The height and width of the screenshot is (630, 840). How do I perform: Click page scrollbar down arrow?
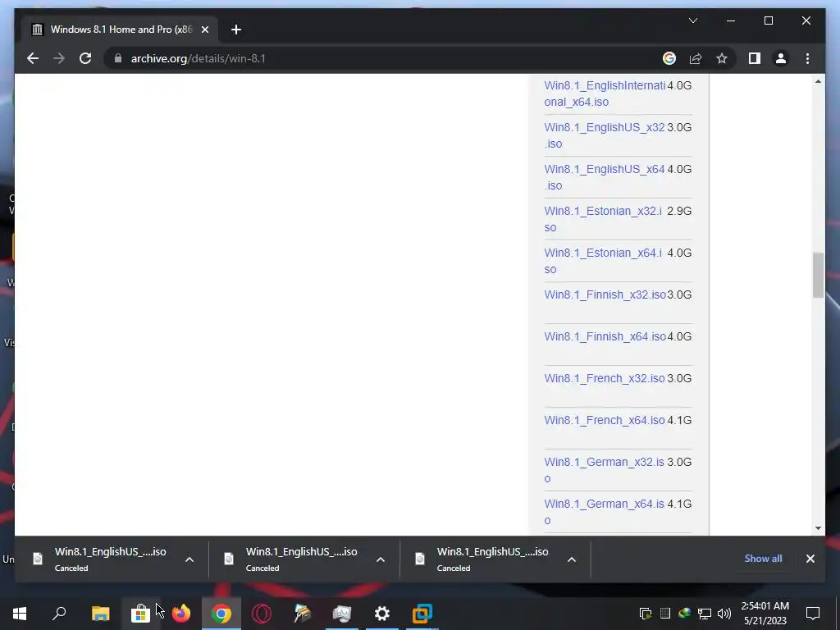(x=818, y=528)
